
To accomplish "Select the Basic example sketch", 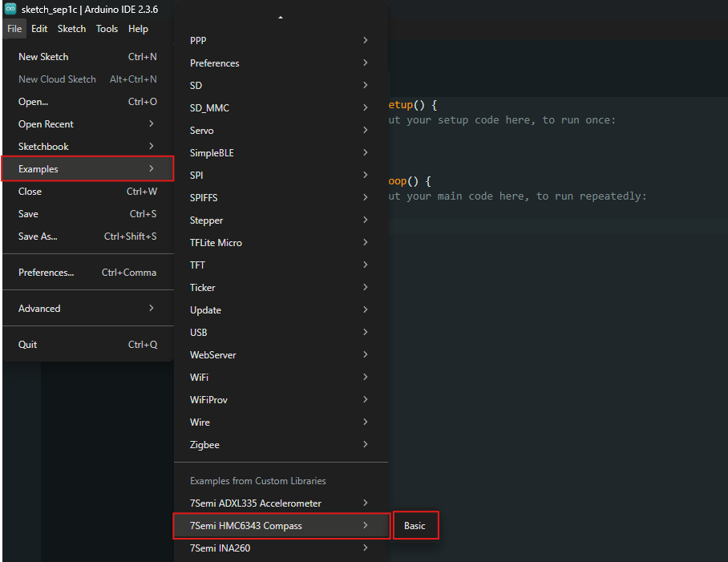I will (415, 526).
